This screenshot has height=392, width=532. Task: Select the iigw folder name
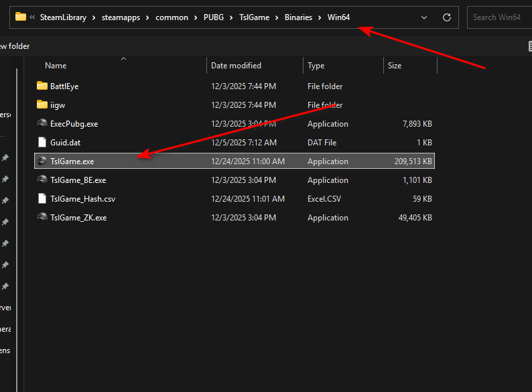58,105
